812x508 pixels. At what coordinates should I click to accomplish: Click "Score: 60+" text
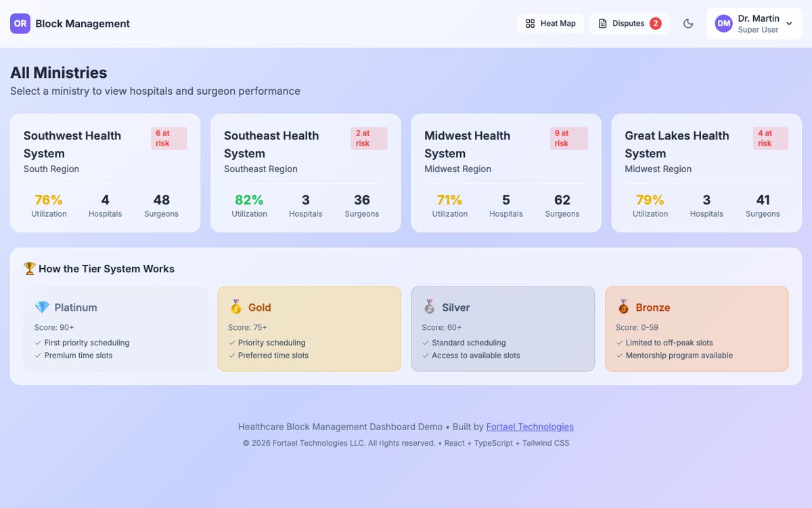pos(442,328)
